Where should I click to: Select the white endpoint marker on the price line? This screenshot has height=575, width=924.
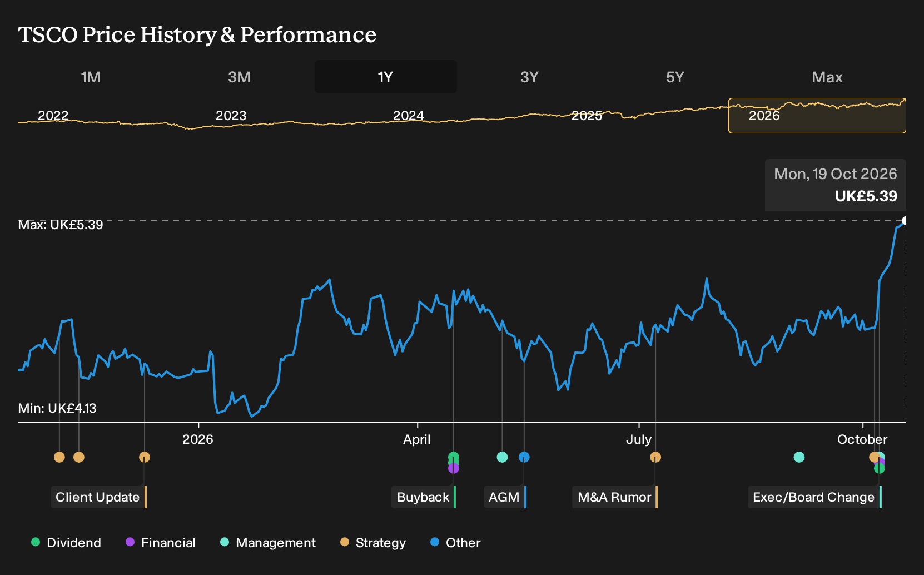click(x=905, y=221)
